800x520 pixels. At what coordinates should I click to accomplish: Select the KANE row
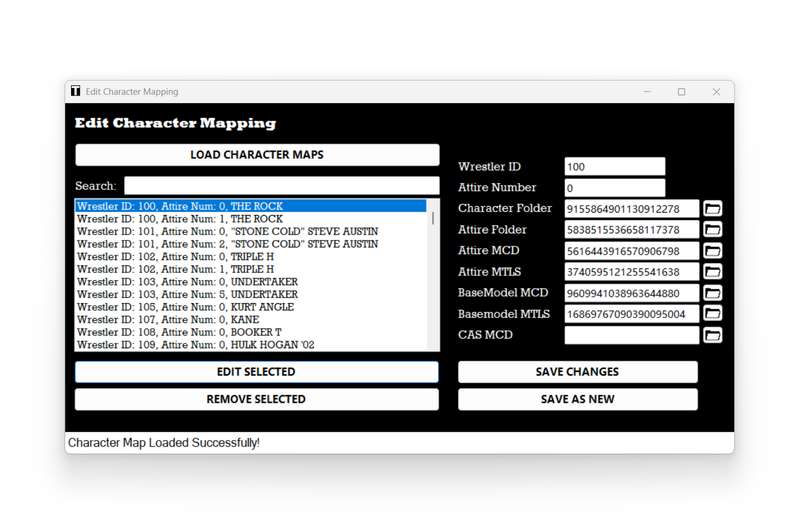tap(251, 319)
